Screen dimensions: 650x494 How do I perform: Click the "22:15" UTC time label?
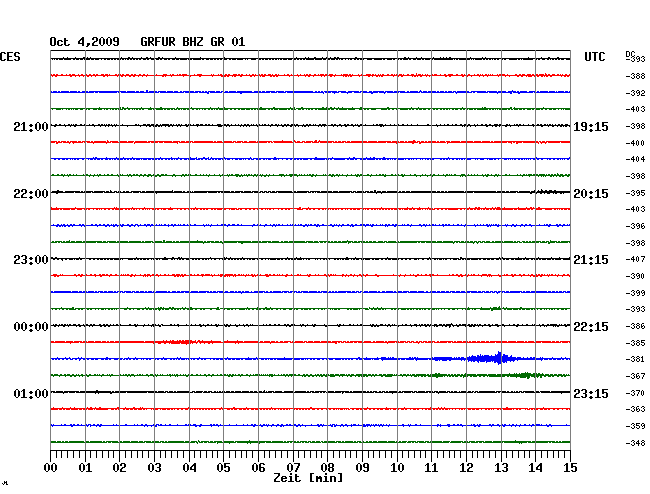pyautogui.click(x=591, y=327)
